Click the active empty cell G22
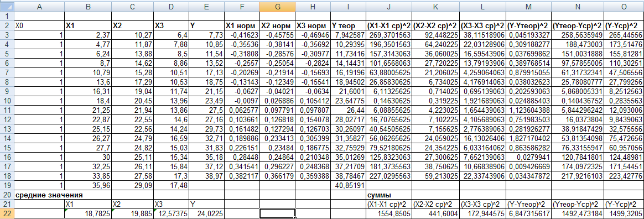The height and width of the screenshot is (219, 644). point(277,213)
